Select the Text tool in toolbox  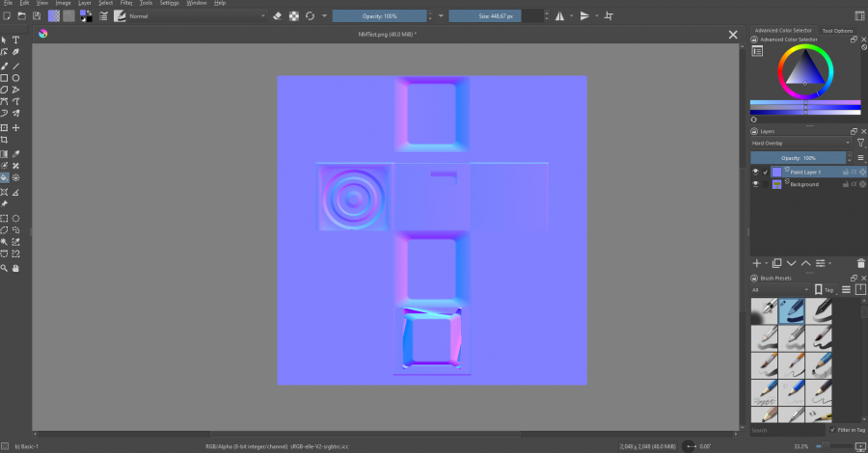click(x=16, y=40)
